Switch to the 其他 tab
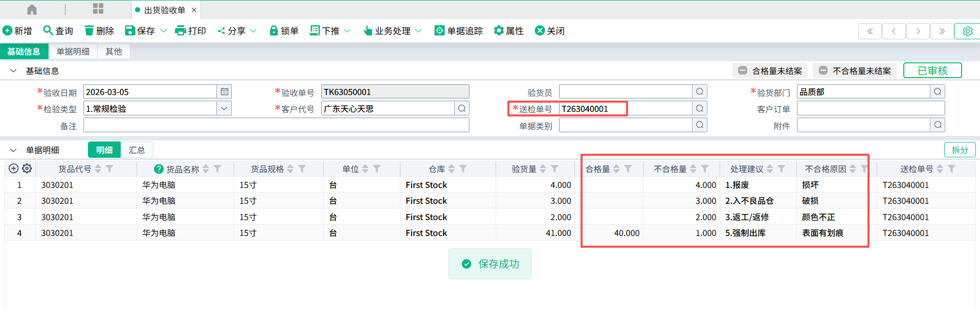Screen dimensions: 980x309 (x=114, y=52)
